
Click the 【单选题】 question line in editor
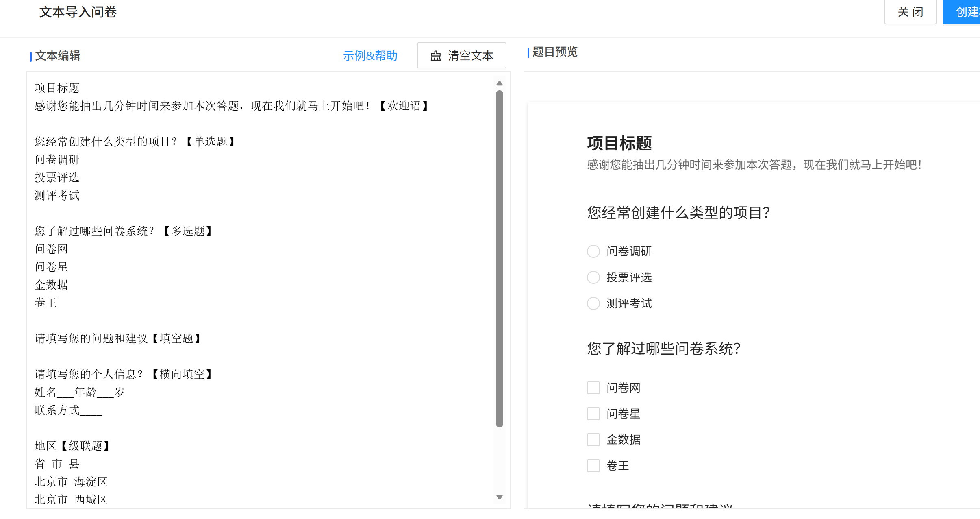coord(135,142)
